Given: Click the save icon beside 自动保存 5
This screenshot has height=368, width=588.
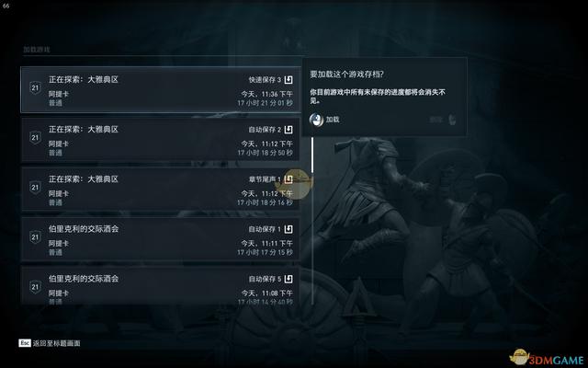Looking at the screenshot, I should 288,279.
